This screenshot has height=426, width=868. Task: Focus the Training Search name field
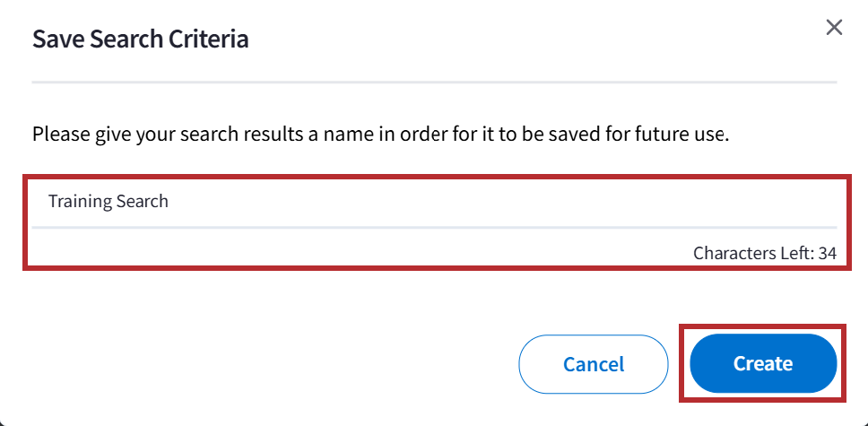pos(430,202)
